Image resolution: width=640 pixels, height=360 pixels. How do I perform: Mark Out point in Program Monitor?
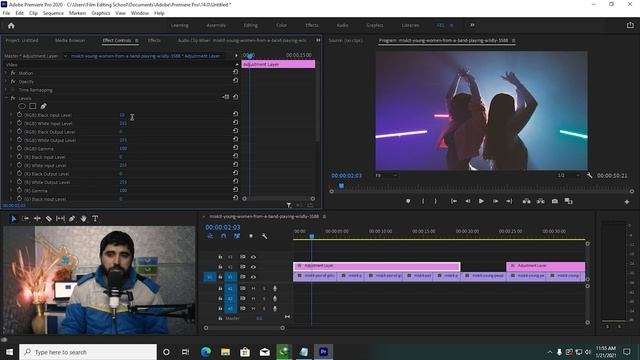coord(436,201)
